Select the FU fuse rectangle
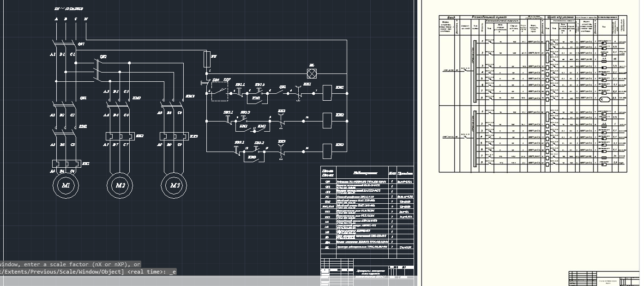Viewport: 644px width, 286px height. click(x=207, y=60)
